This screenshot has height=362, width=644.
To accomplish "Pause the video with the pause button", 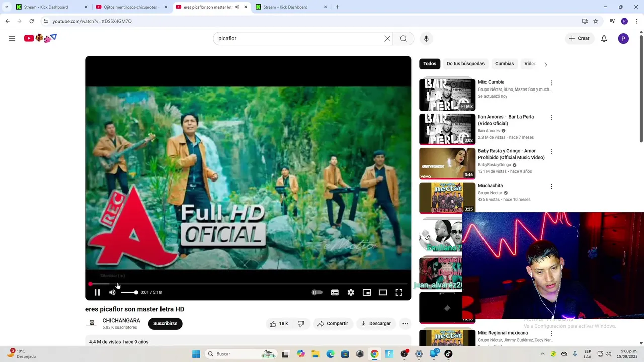I will click(x=97, y=292).
